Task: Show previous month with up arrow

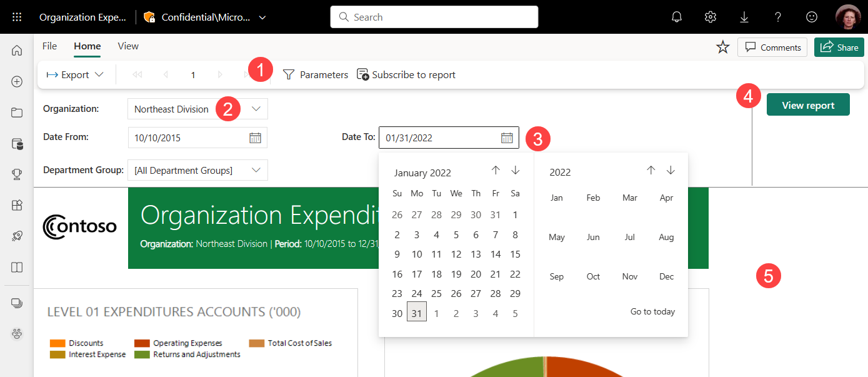Action: (x=496, y=170)
